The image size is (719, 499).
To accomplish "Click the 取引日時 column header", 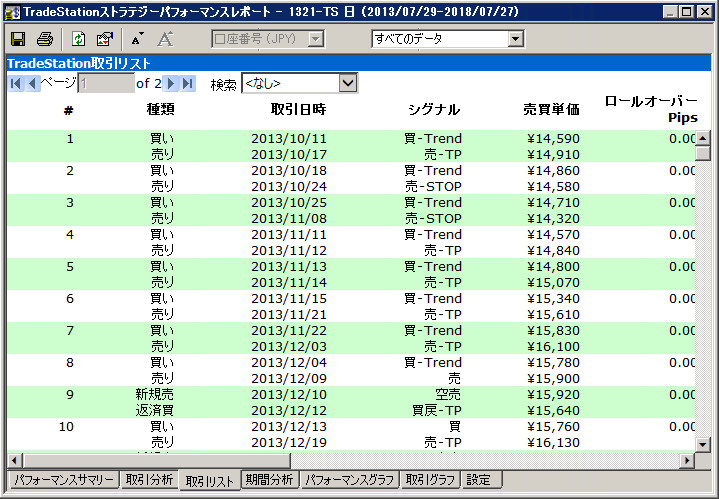I will 299,109.
